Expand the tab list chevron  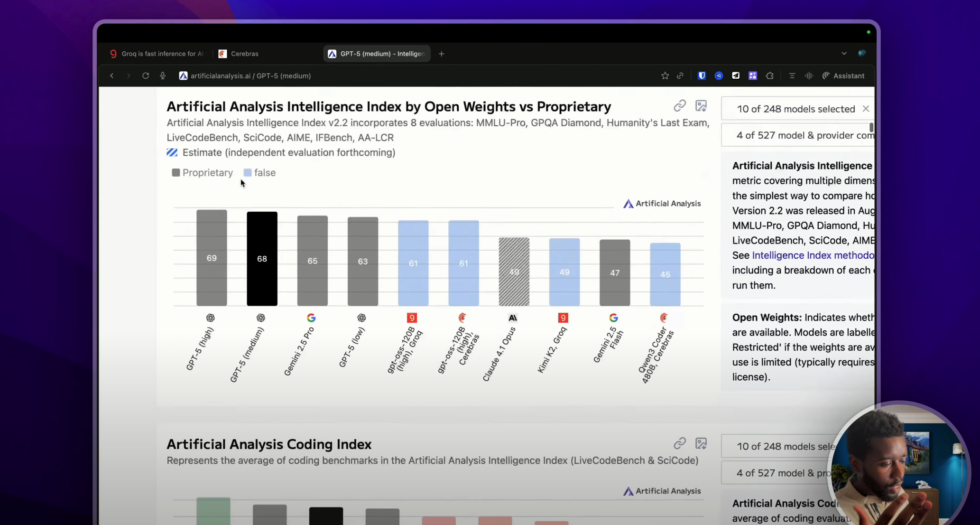(x=844, y=54)
